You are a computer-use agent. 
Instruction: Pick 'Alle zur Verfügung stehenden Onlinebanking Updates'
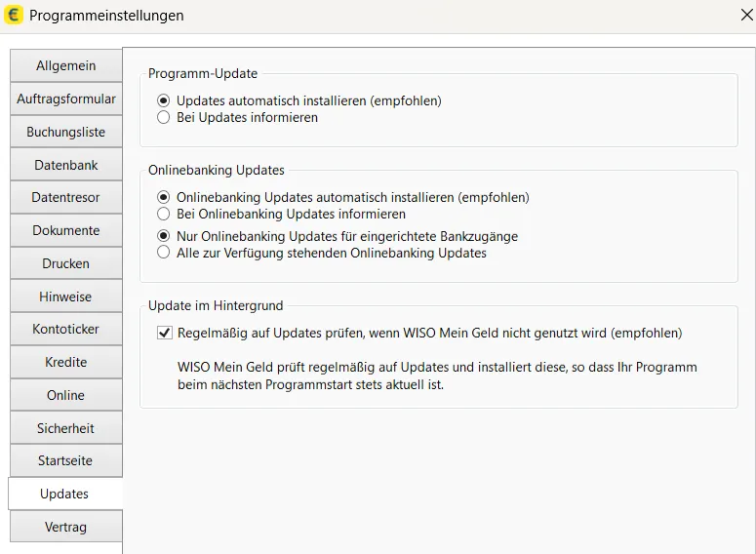[163, 253]
